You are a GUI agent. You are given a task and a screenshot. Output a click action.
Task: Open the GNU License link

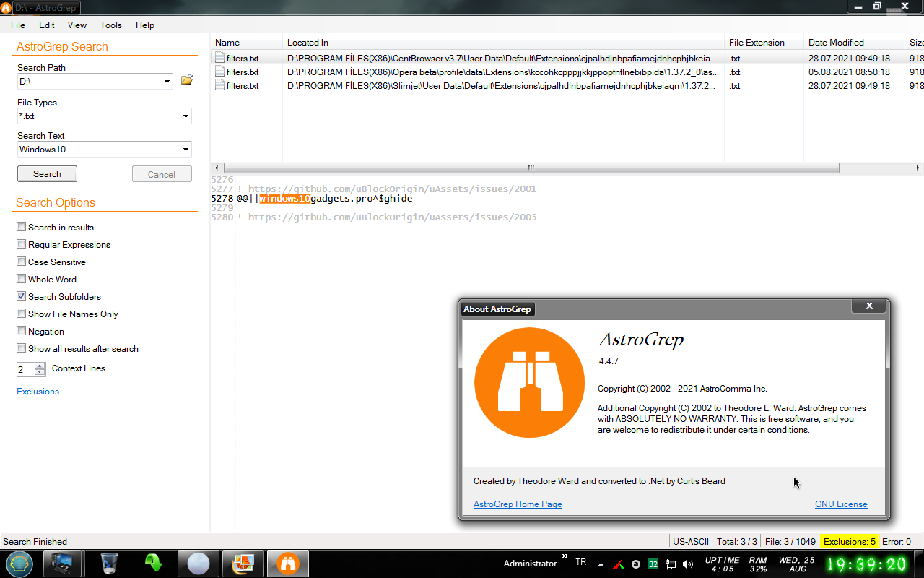pos(841,504)
